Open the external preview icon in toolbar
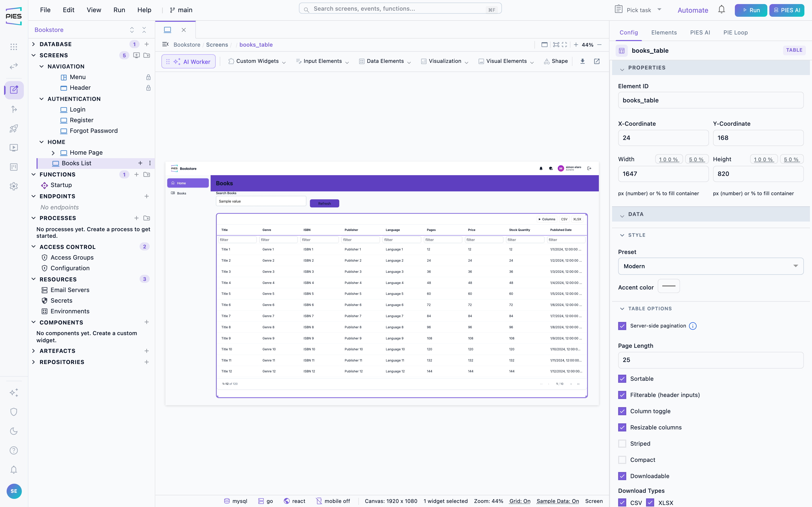The height and width of the screenshot is (507, 812). coord(597,61)
